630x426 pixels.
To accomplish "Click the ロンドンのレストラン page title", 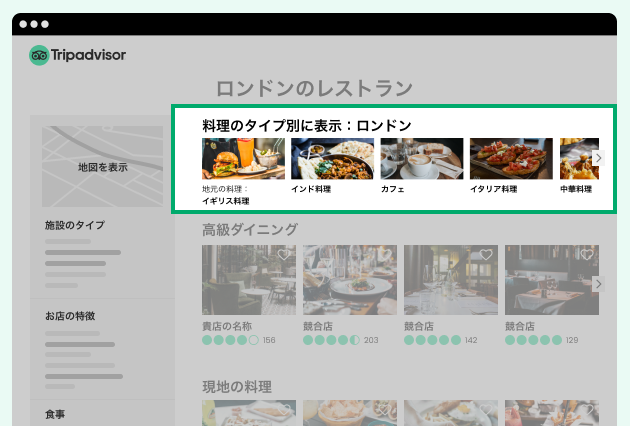I will tap(314, 89).
